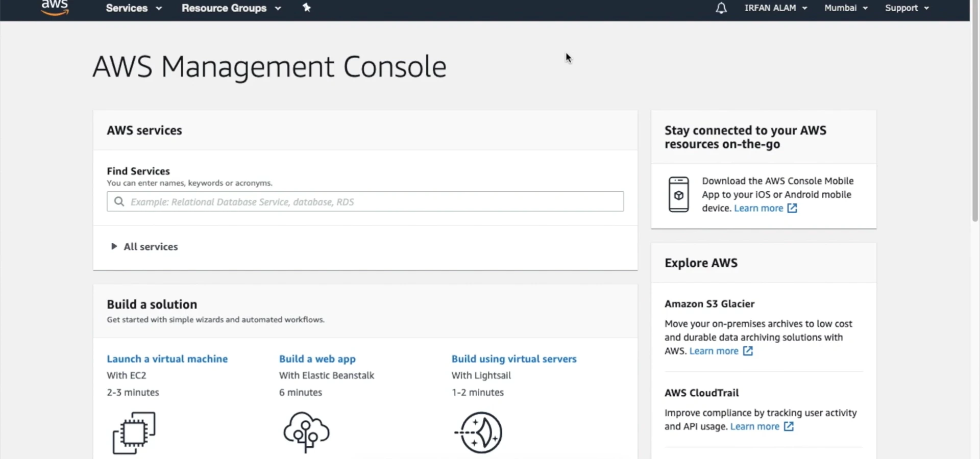Open the pin shortcuts icon in navbar
Screen dimensions: 980x459
pyautogui.click(x=307, y=8)
